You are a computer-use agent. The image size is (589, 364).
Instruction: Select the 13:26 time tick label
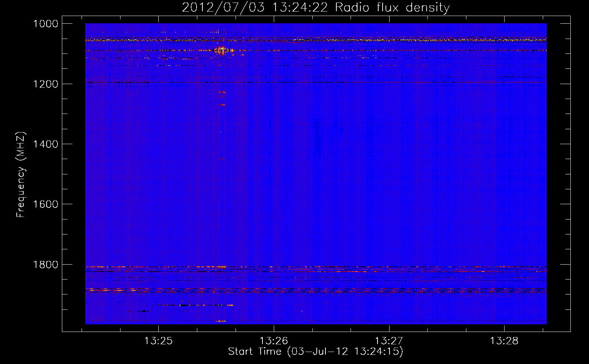pyautogui.click(x=274, y=341)
